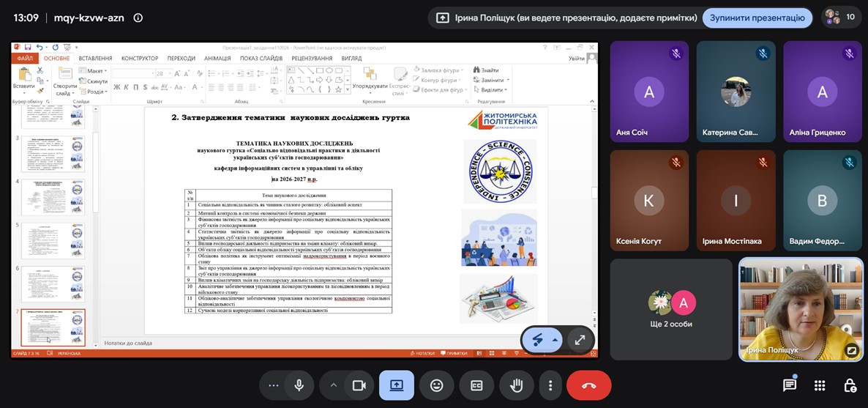
Task: Open the emoji reactions button
Action: click(x=437, y=385)
